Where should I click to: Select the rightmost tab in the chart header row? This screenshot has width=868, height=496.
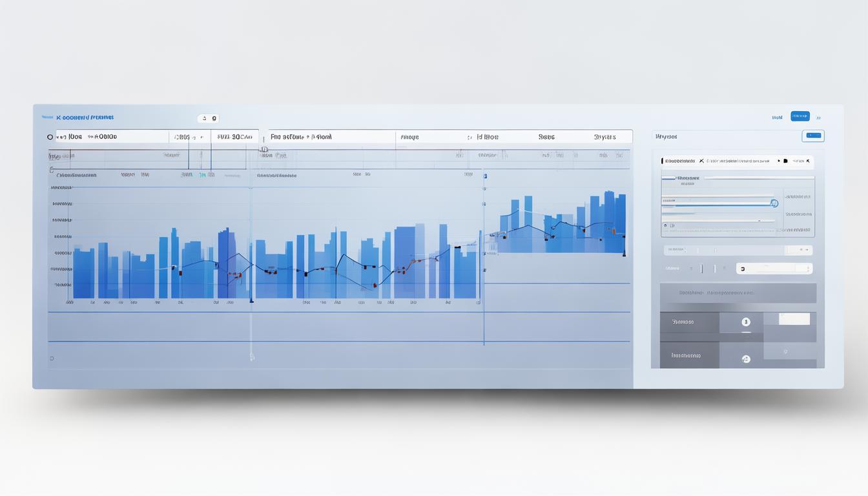[604, 137]
